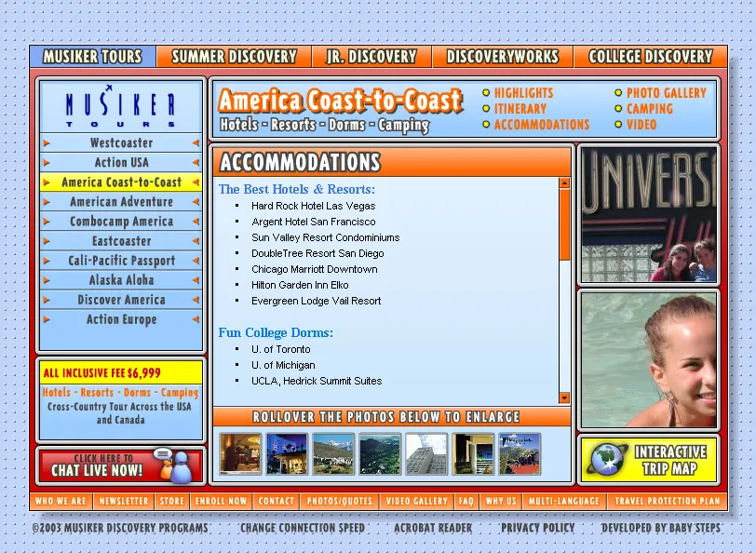
Task: Click the orange arrow right of Action Europe
Action: (196, 319)
